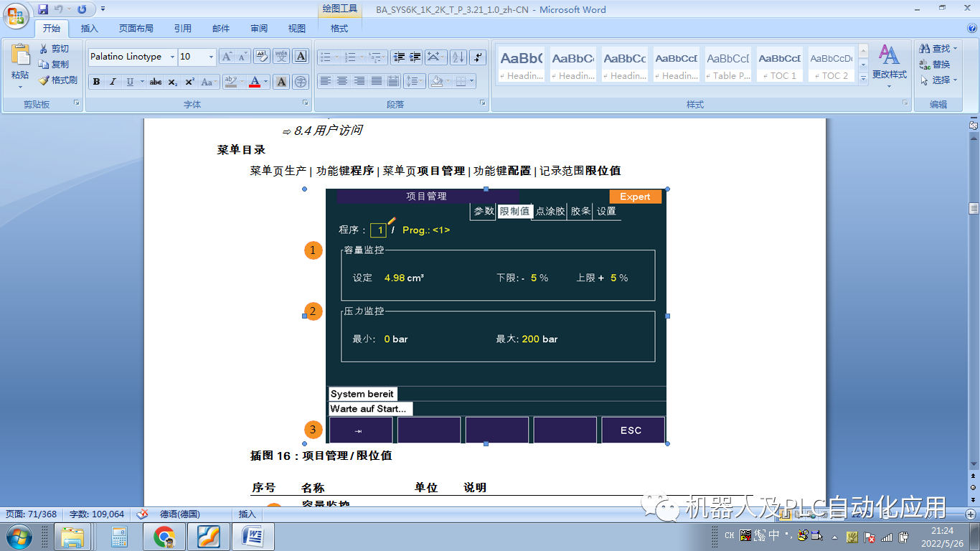Expand the font color dropdown arrow
This screenshot has width=980, height=551.
click(x=266, y=81)
